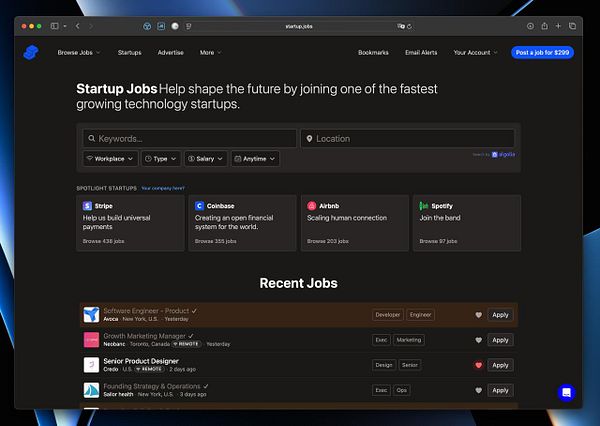600x426 pixels.
Task: Open the Sailor health company logo
Action: tap(91, 390)
